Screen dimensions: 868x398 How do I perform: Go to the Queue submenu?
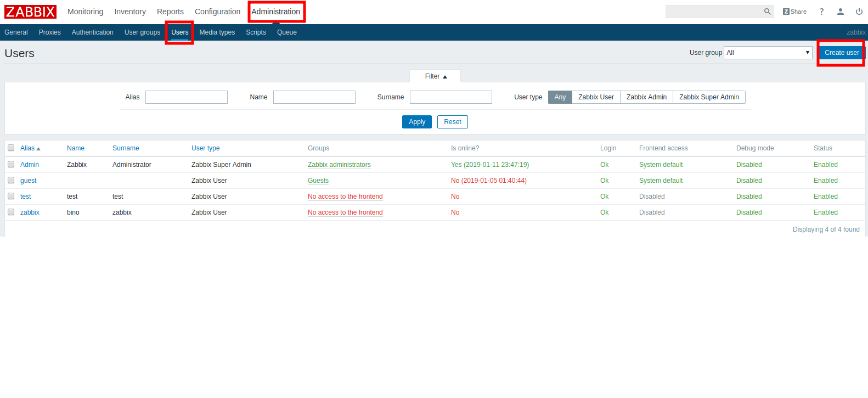click(287, 32)
